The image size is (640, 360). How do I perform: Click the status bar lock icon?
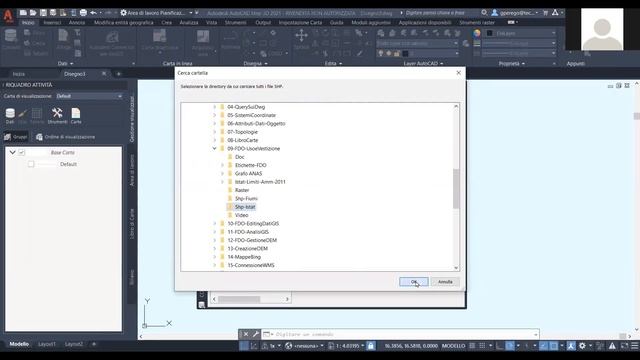click(x=371, y=346)
